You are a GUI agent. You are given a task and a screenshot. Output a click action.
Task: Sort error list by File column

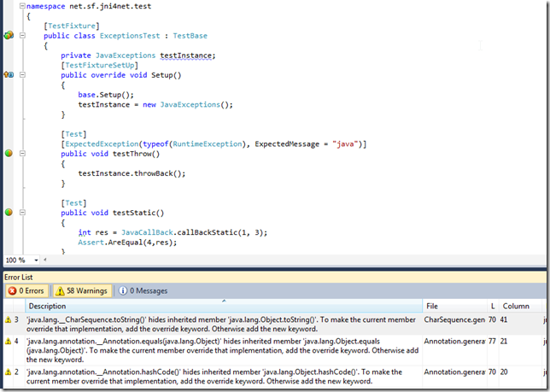453,305
